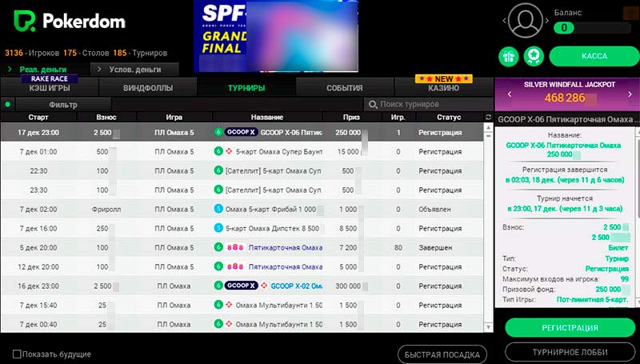Show next jackpot with right chevron
This screenshot has height=364, width=640.
coord(630,94)
